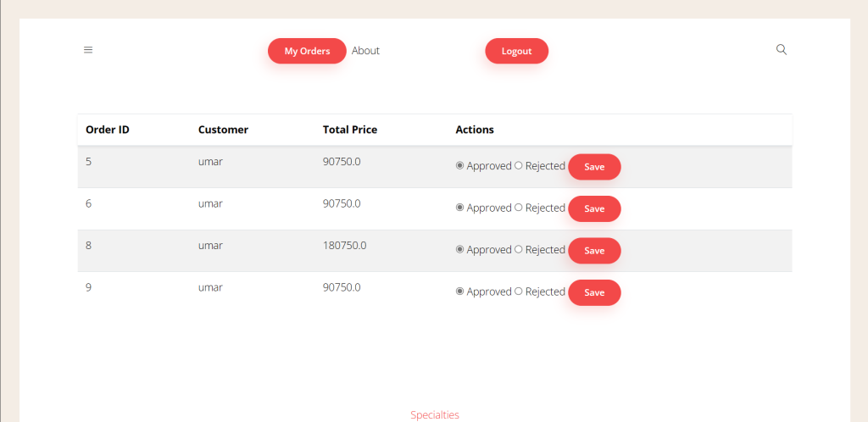Log out using the Logout button
This screenshot has height=422, width=868.
click(516, 51)
